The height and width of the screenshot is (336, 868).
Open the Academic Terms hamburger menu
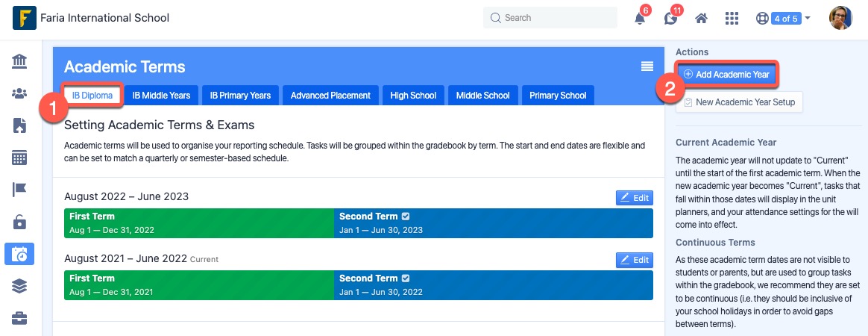pyautogui.click(x=647, y=67)
